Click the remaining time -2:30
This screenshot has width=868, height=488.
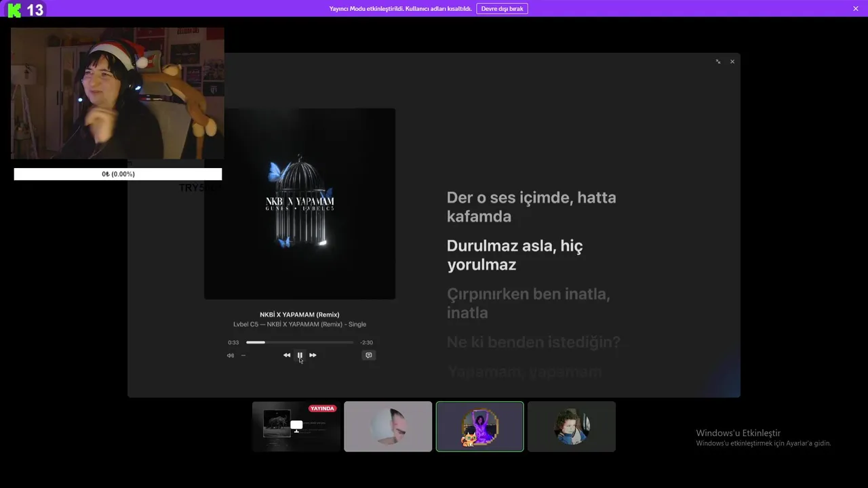coord(366,342)
